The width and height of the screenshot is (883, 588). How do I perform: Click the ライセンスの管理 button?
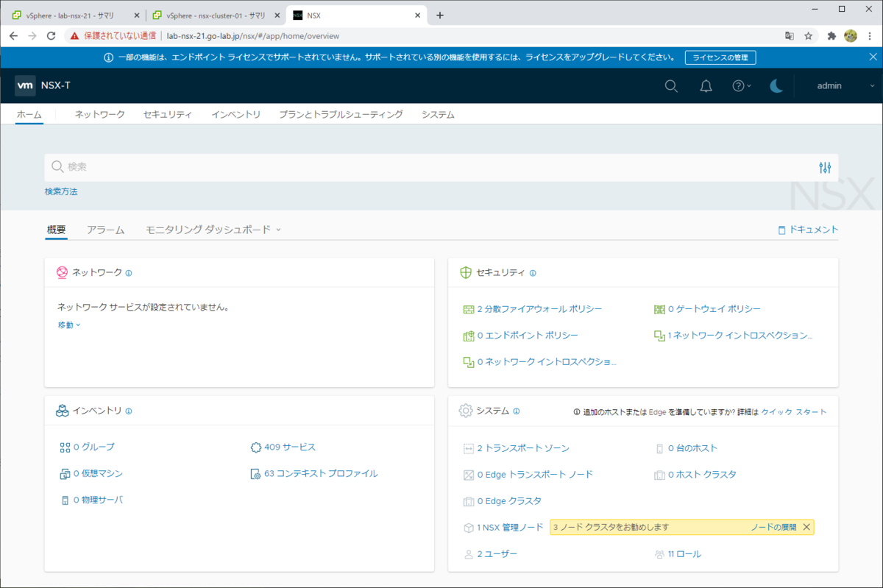coord(720,57)
